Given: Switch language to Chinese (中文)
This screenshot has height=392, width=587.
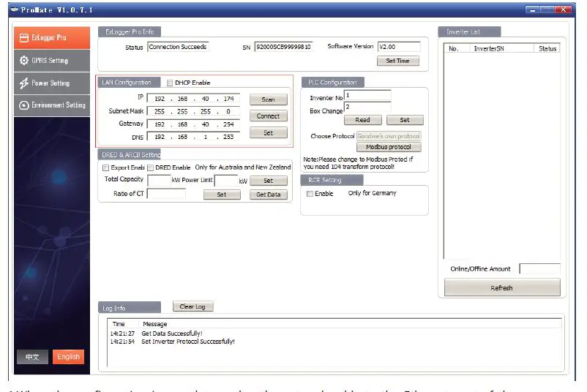Looking at the screenshot, I should coord(32,357).
